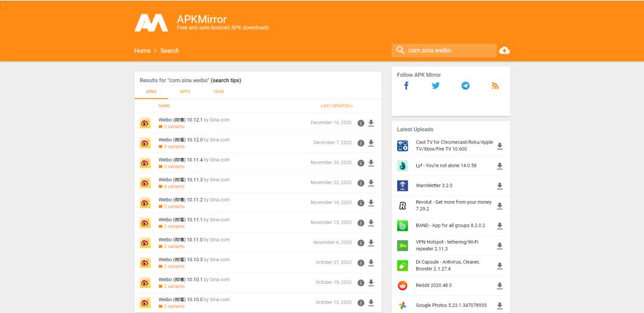Click the Google Photos app thumbnail

click(402, 306)
